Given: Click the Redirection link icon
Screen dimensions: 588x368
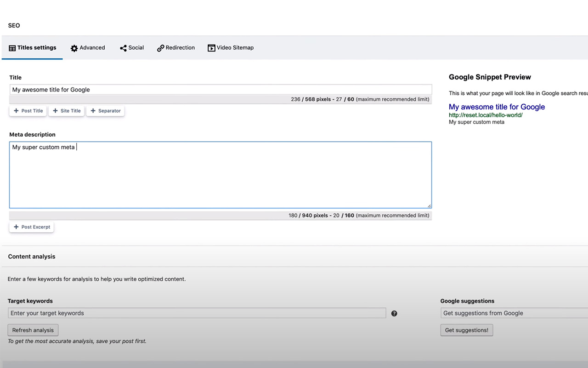Looking at the screenshot, I should coord(160,48).
